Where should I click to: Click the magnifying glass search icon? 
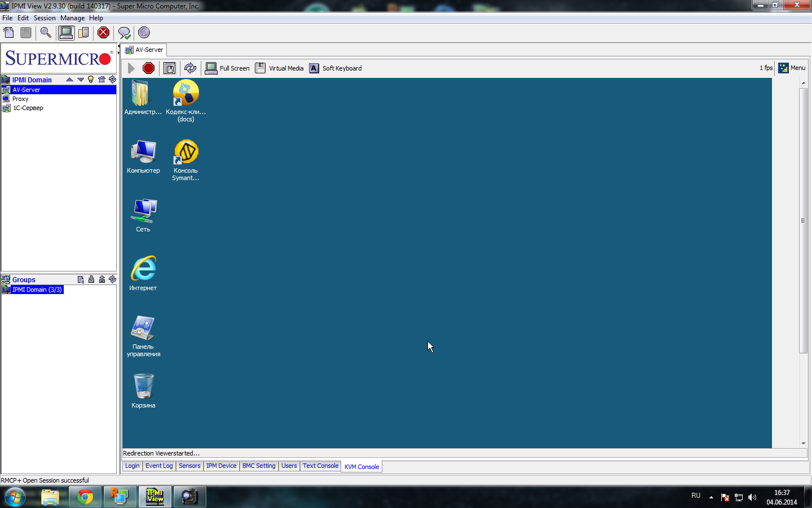(46, 33)
